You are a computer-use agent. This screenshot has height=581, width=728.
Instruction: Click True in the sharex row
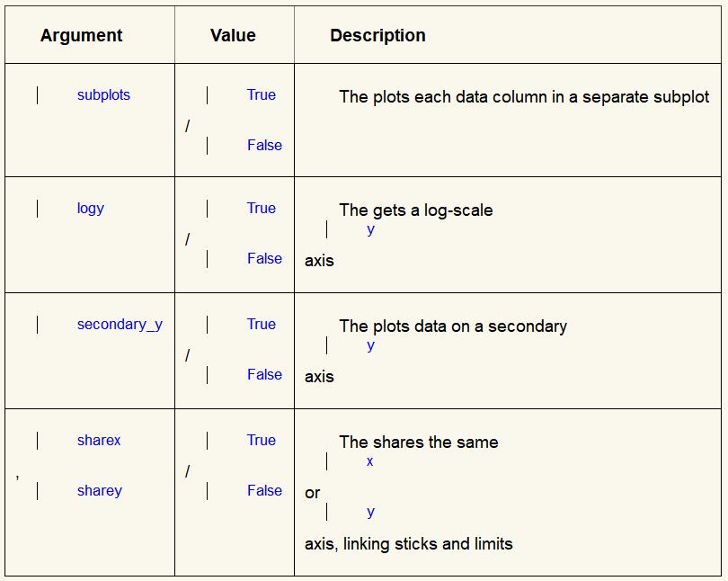[262, 441]
